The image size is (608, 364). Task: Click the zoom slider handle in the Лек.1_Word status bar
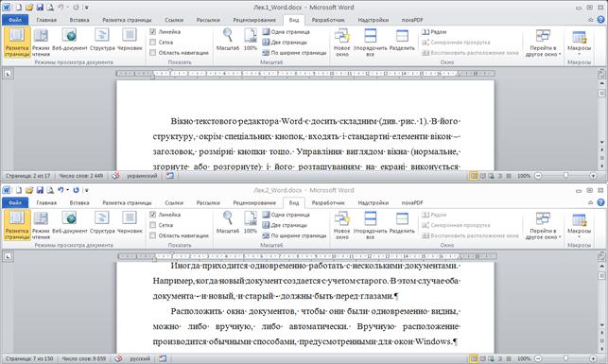(565, 176)
